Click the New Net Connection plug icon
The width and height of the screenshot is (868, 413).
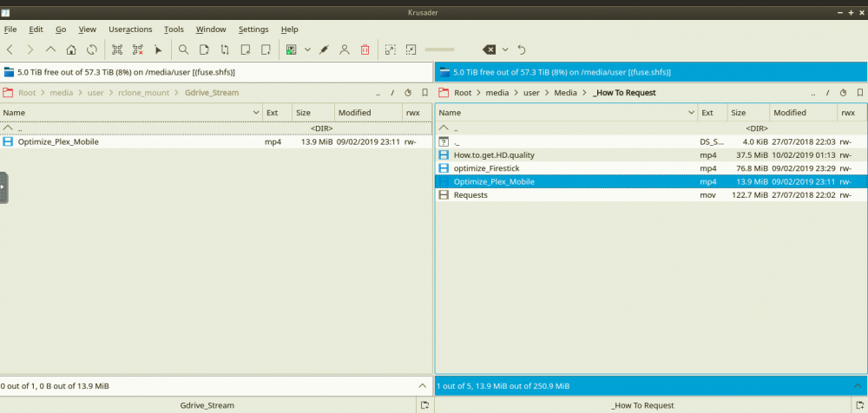[x=324, y=49]
